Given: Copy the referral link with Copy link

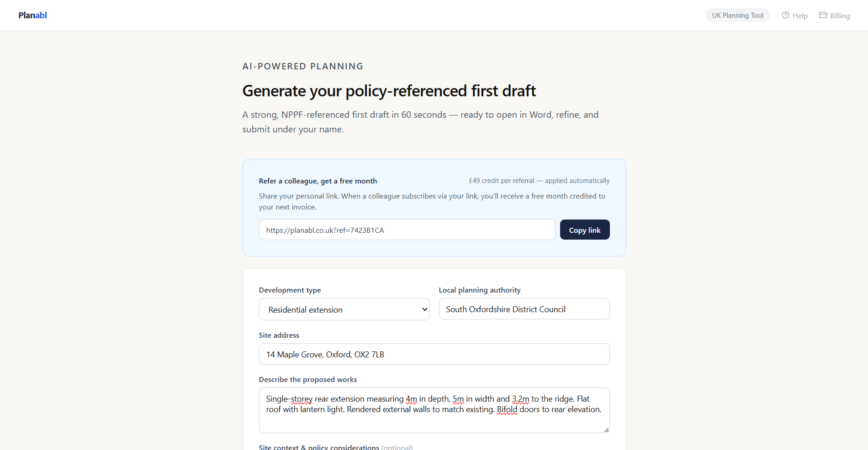Looking at the screenshot, I should coord(585,230).
